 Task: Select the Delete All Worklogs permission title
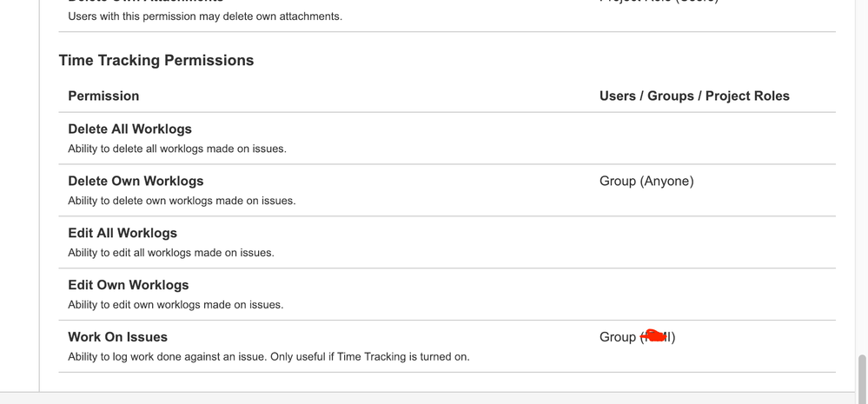129,129
